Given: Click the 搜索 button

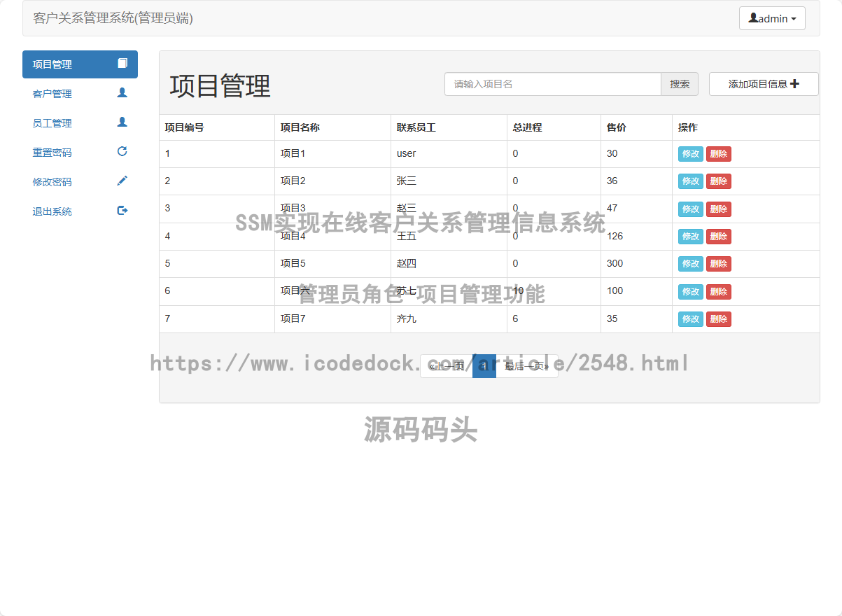Looking at the screenshot, I should click(680, 84).
